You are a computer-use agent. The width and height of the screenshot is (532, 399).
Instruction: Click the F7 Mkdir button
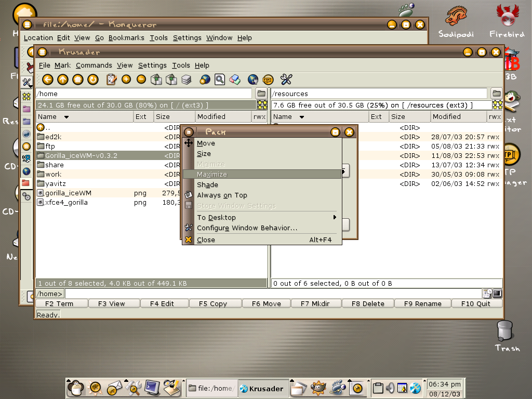click(x=315, y=303)
